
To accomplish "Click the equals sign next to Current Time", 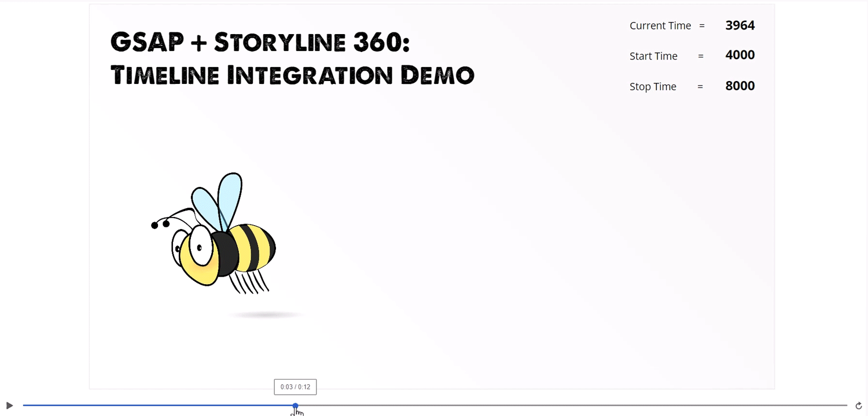I will coord(702,25).
